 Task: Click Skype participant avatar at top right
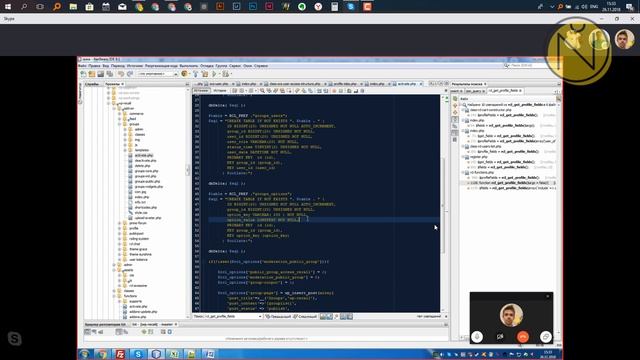pyautogui.click(x=624, y=40)
